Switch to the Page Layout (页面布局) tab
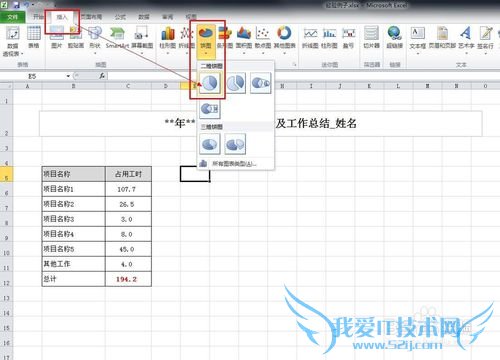This screenshot has height=360, width=500. pos(92,17)
